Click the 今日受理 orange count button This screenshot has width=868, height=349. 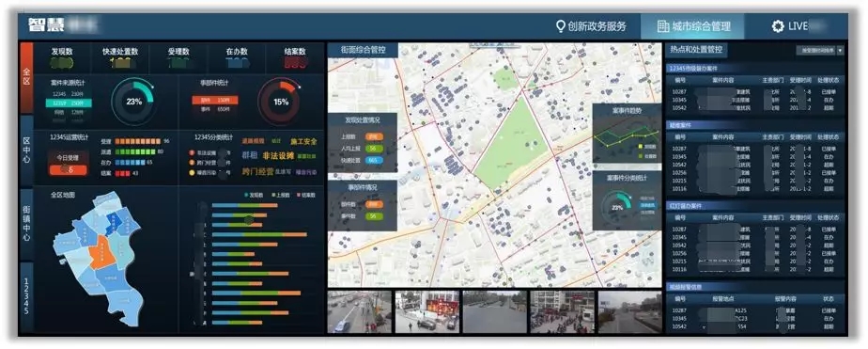point(68,169)
